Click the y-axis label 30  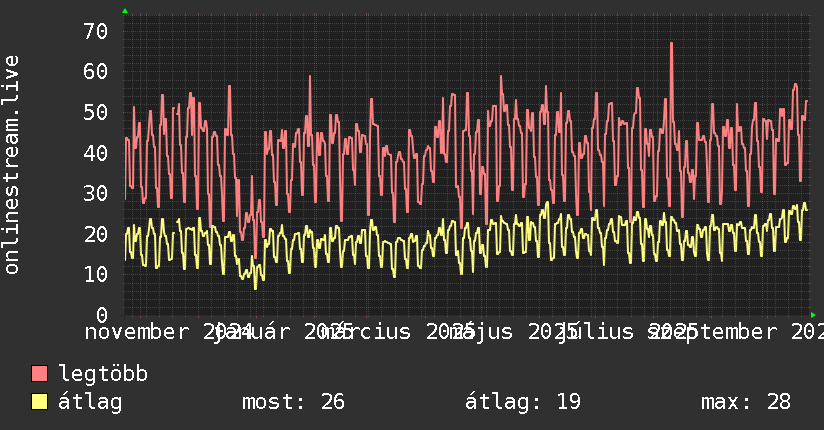tap(96, 193)
